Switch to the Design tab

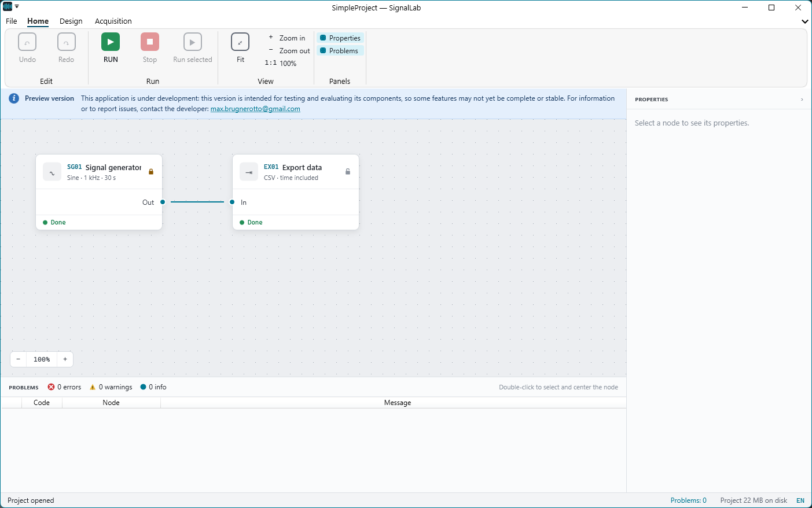click(71, 21)
